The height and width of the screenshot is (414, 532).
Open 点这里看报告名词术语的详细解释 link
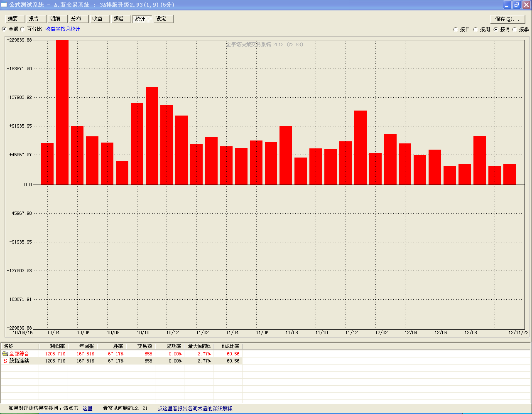pos(195,409)
